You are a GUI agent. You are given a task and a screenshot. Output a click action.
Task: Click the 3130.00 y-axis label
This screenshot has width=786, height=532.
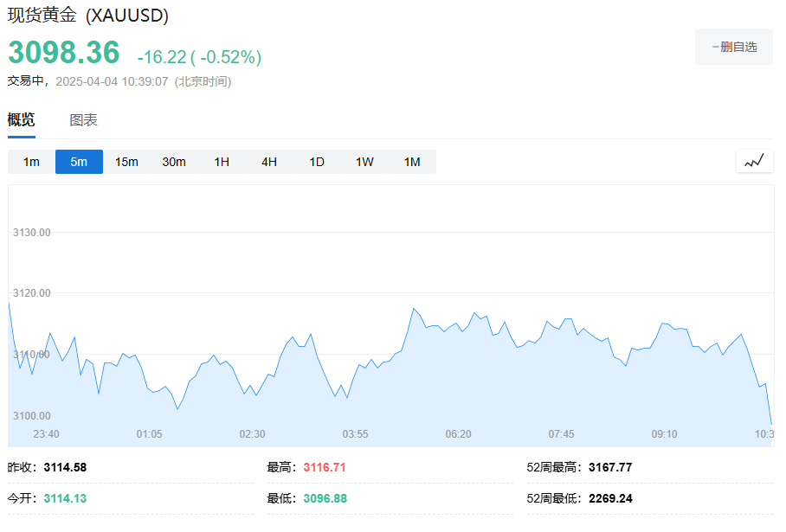(x=31, y=233)
